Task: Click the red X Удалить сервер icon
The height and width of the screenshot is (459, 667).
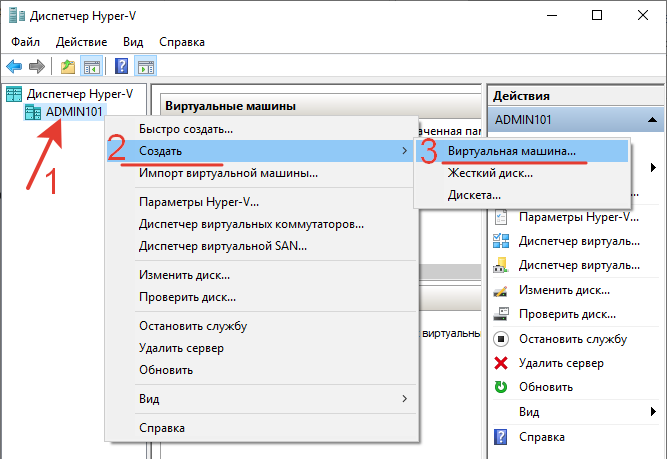Action: [x=501, y=363]
